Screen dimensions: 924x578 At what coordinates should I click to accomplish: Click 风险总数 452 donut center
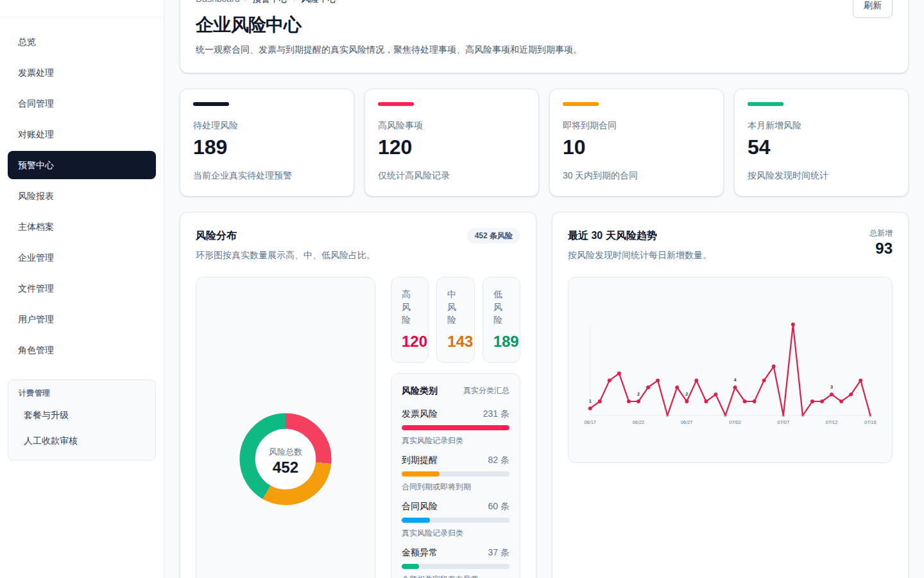pyautogui.click(x=286, y=460)
